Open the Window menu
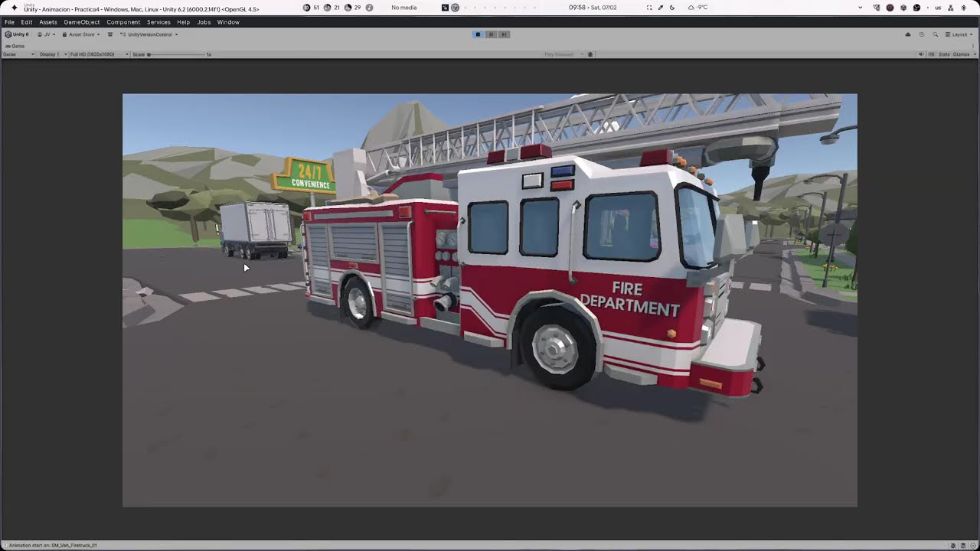This screenshot has height=551, width=980. (228, 22)
